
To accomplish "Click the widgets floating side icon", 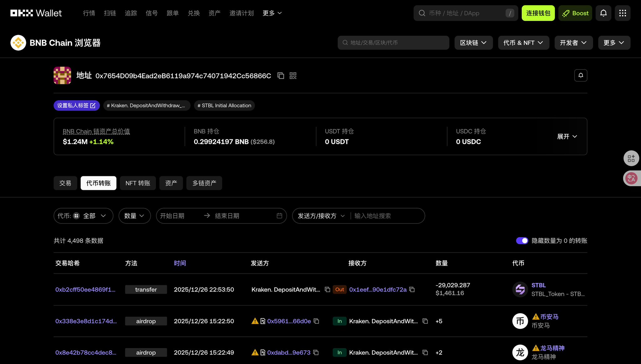I will [631, 158].
